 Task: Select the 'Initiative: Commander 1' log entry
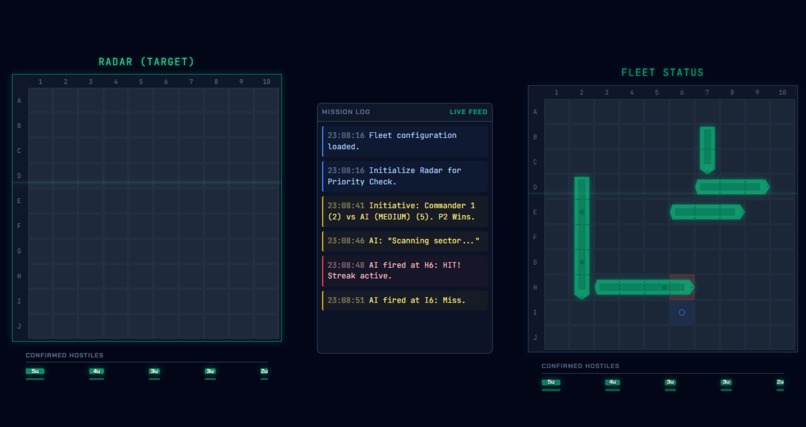(x=405, y=211)
